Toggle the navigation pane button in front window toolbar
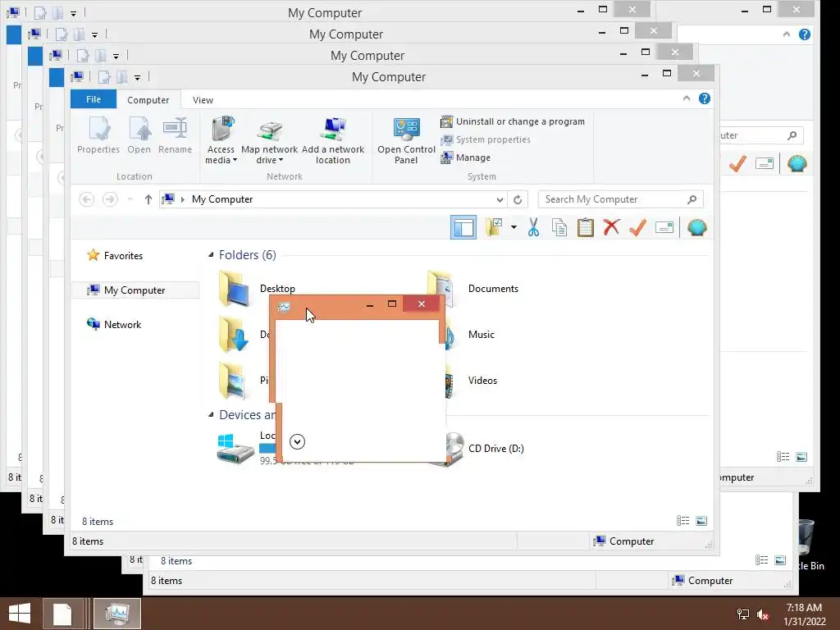 (463, 228)
